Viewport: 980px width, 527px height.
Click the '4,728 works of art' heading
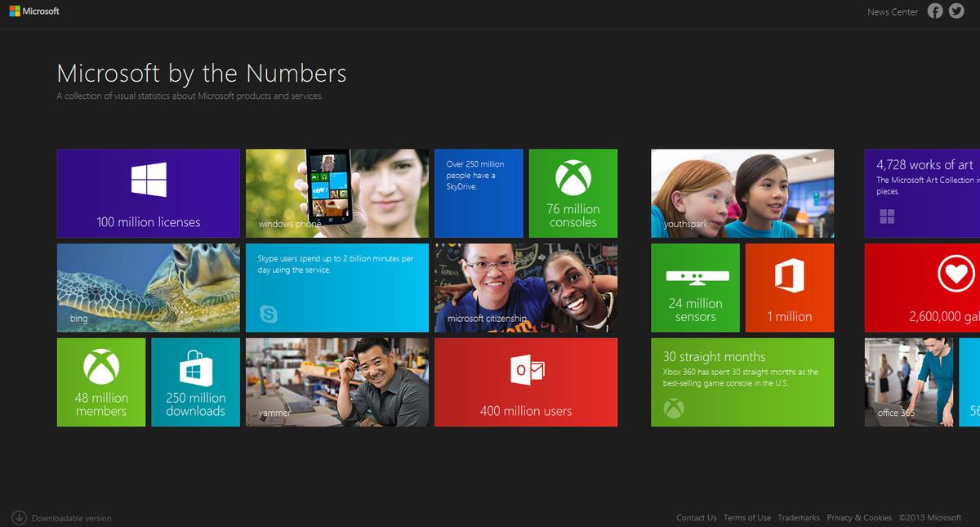pyautogui.click(x=925, y=164)
